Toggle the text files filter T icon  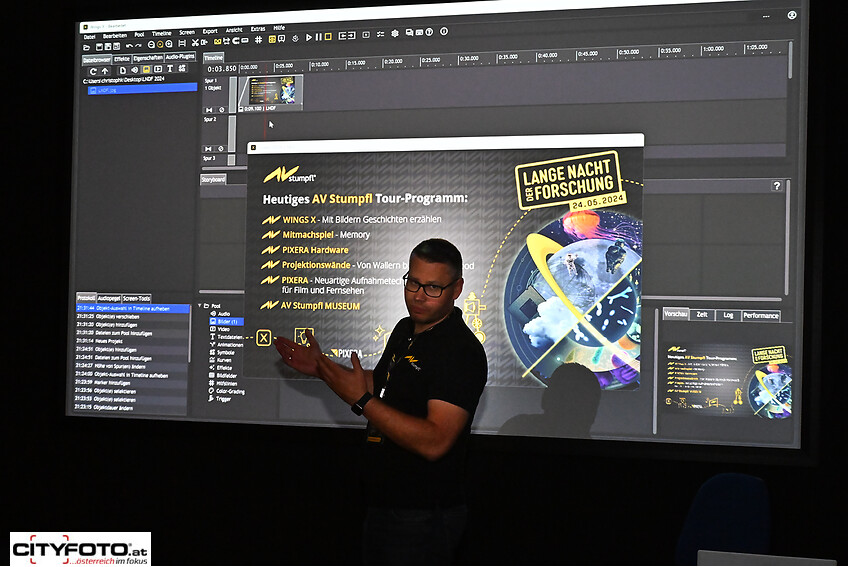[170, 68]
